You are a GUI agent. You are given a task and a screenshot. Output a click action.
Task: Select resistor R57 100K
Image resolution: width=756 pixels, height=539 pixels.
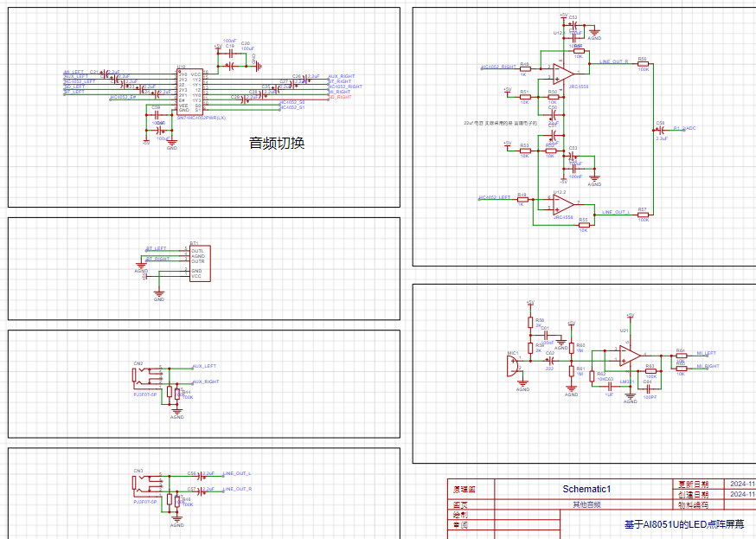[643, 214]
